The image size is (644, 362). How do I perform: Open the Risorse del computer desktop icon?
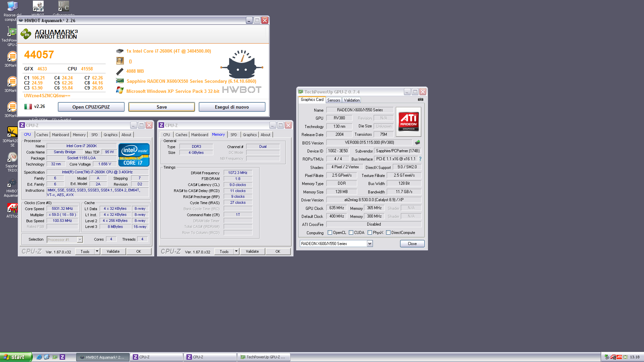click(12, 10)
